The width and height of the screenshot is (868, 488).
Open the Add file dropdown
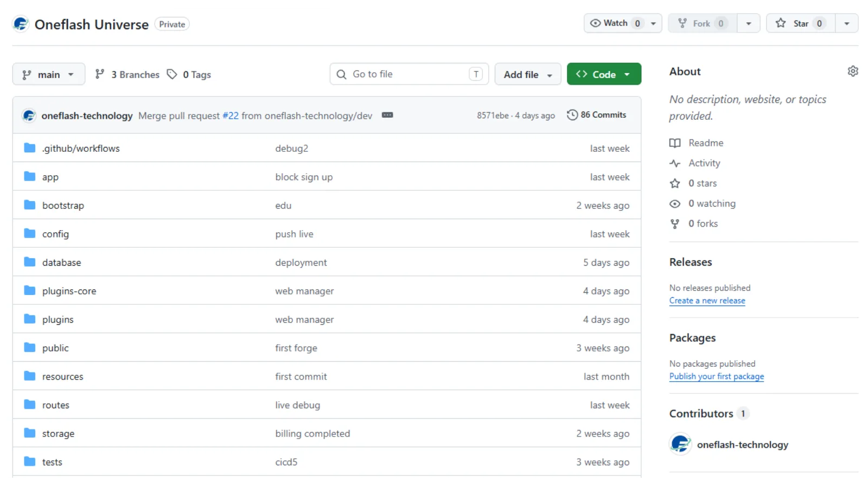528,74
